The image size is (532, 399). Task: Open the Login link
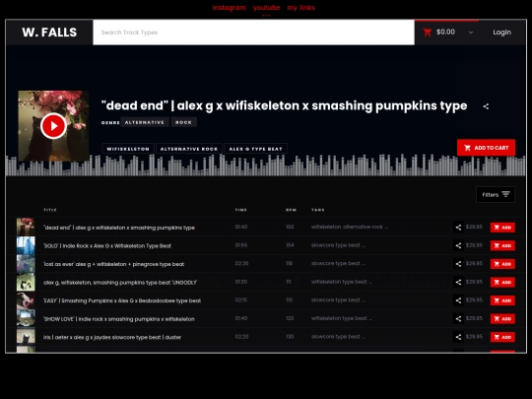point(501,33)
